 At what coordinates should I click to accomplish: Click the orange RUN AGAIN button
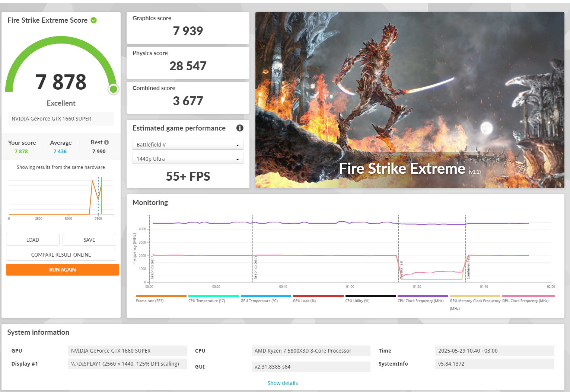coord(63,270)
